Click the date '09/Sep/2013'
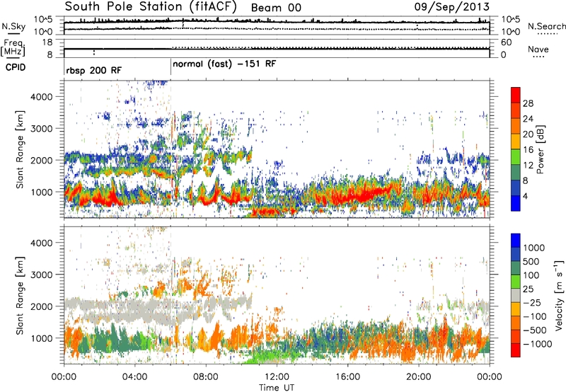Viewport: 566px width, 392px height. pos(451,6)
